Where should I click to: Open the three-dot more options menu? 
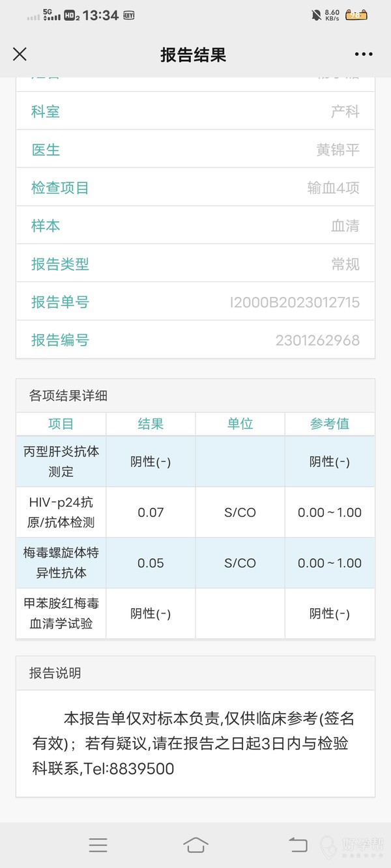(x=364, y=54)
